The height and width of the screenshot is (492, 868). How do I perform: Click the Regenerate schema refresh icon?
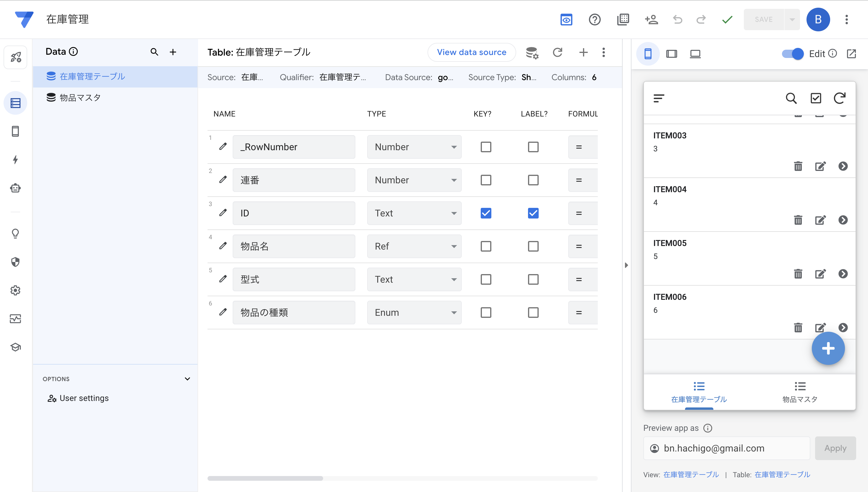[558, 52]
